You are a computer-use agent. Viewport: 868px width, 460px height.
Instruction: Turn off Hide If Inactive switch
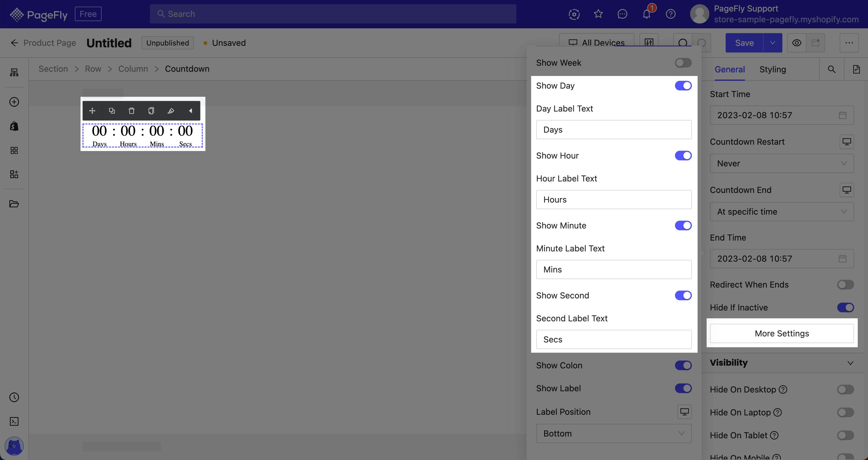click(x=845, y=307)
